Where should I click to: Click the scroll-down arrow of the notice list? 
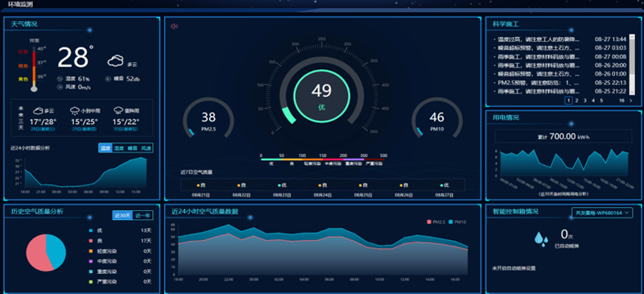tap(632, 93)
